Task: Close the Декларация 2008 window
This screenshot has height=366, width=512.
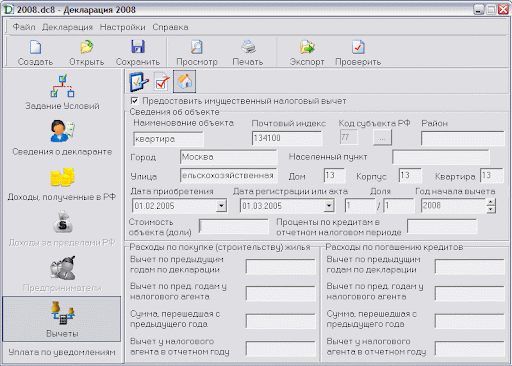Action: (503, 9)
